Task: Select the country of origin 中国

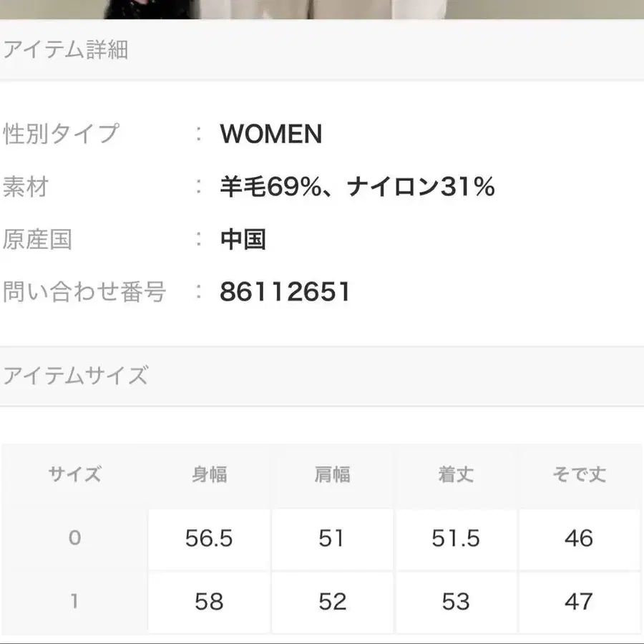Action: [243, 240]
